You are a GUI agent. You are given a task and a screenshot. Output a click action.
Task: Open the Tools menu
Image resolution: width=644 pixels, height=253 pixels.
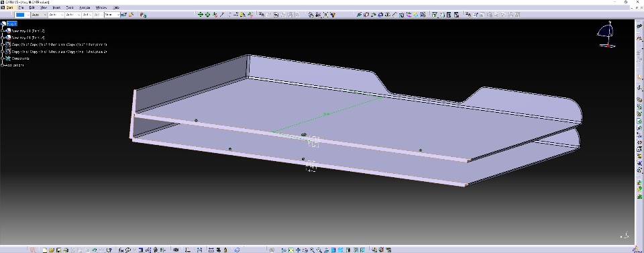click(x=70, y=7)
